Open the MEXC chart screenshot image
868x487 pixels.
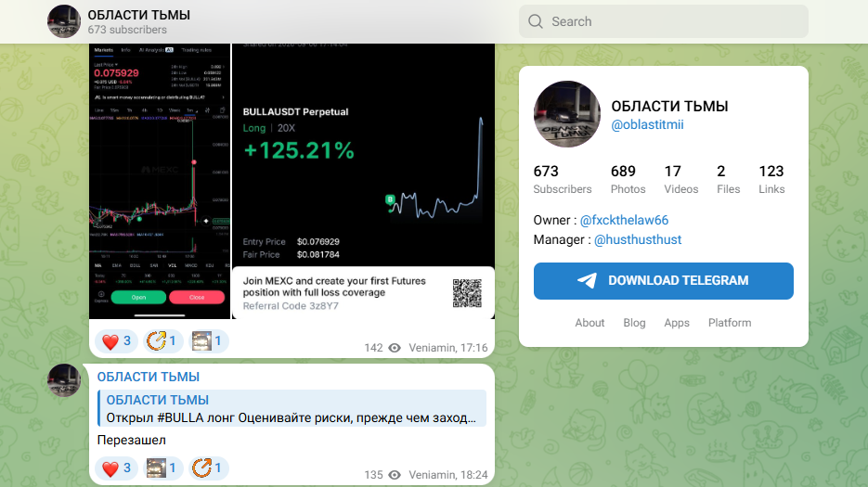tap(160, 181)
